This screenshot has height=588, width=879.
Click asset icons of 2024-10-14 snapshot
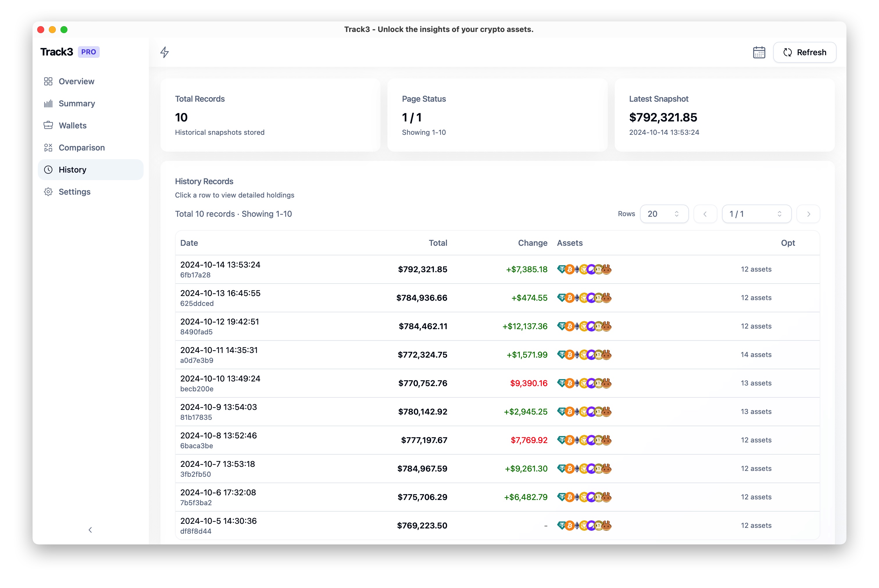point(584,269)
